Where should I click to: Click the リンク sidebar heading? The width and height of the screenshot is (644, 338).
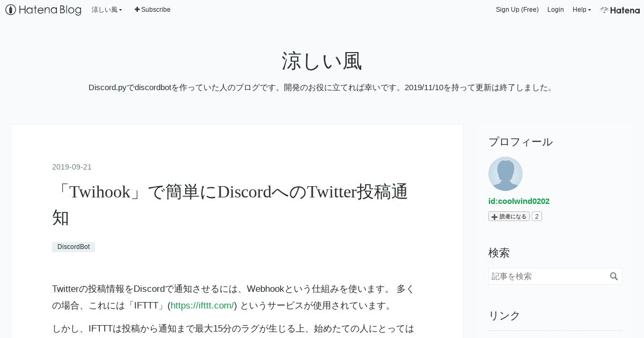[504, 315]
